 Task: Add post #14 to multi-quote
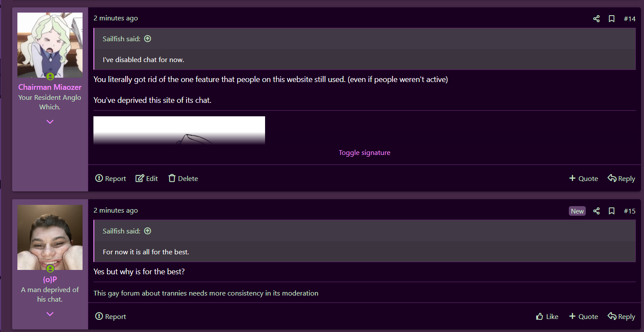pos(584,178)
